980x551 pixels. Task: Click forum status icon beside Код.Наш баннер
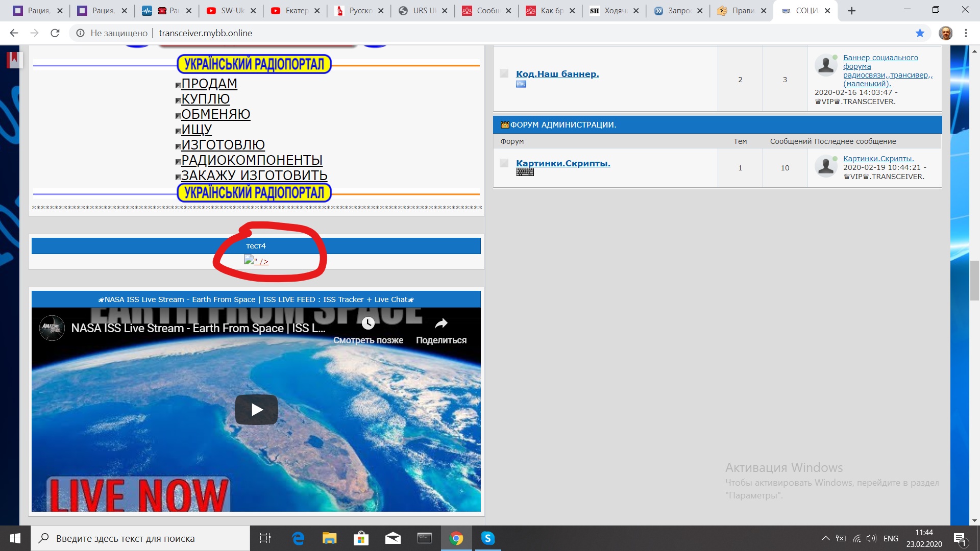(x=504, y=73)
